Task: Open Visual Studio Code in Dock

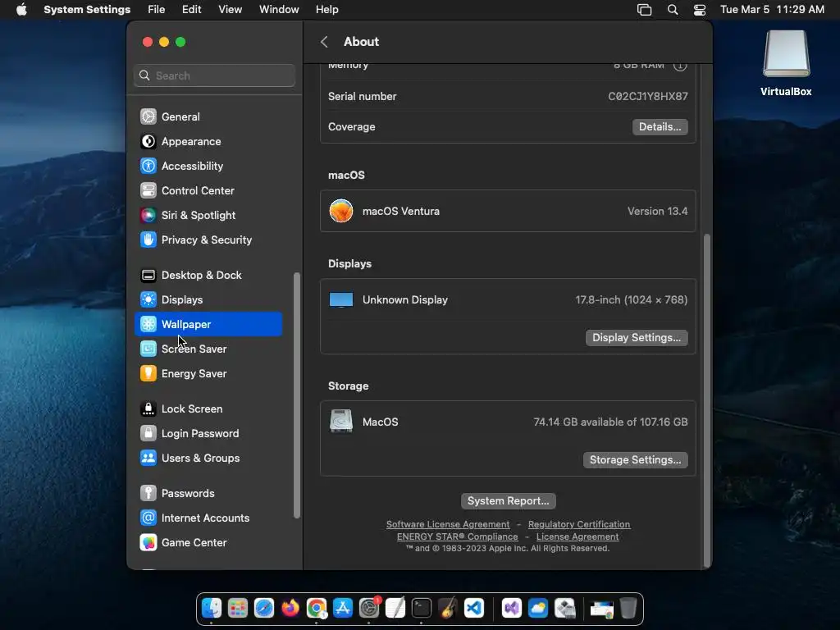Action: click(x=474, y=608)
